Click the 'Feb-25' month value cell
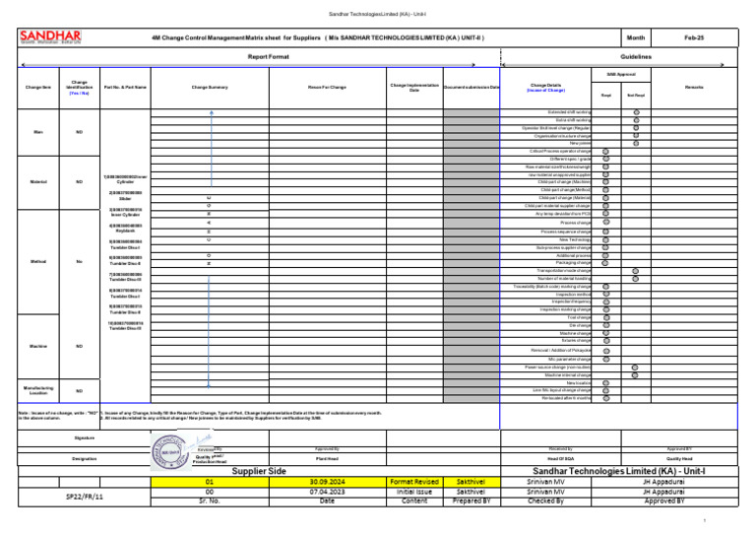756x535 pixels. (x=694, y=37)
